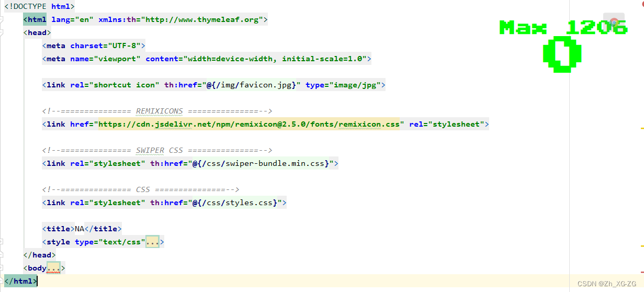This screenshot has height=292, width=644.
Task: Click the type="image/jpg" attribute
Action: (343, 85)
